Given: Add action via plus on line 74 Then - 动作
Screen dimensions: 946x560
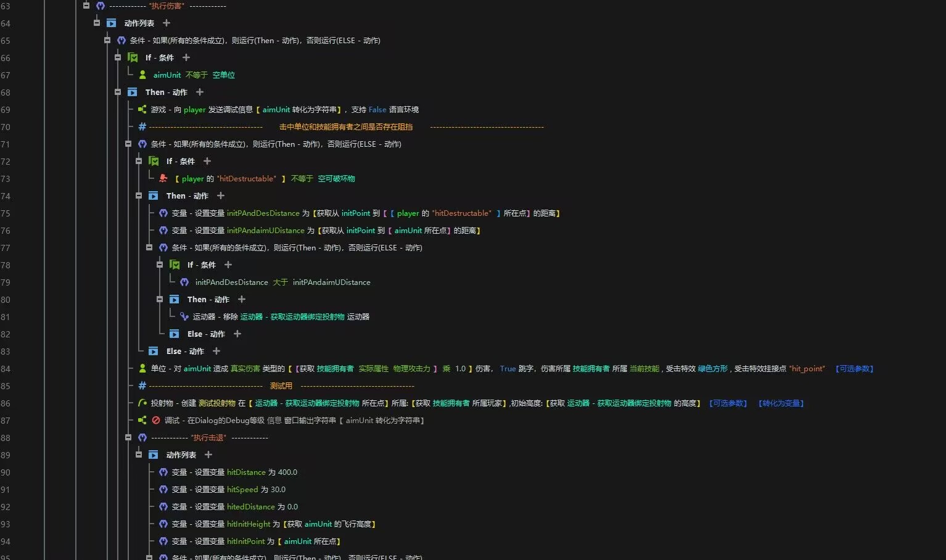Looking at the screenshot, I should [221, 196].
